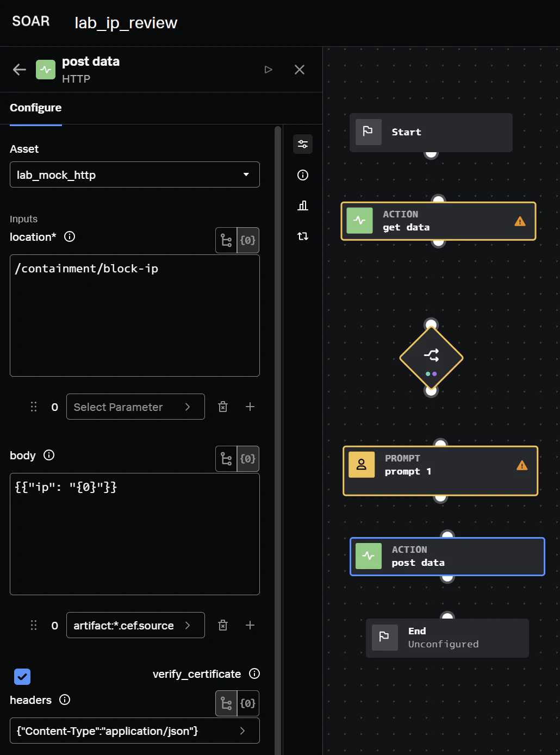The height and width of the screenshot is (755, 560).
Task: Go back using the left arrow icon
Action: 20,70
